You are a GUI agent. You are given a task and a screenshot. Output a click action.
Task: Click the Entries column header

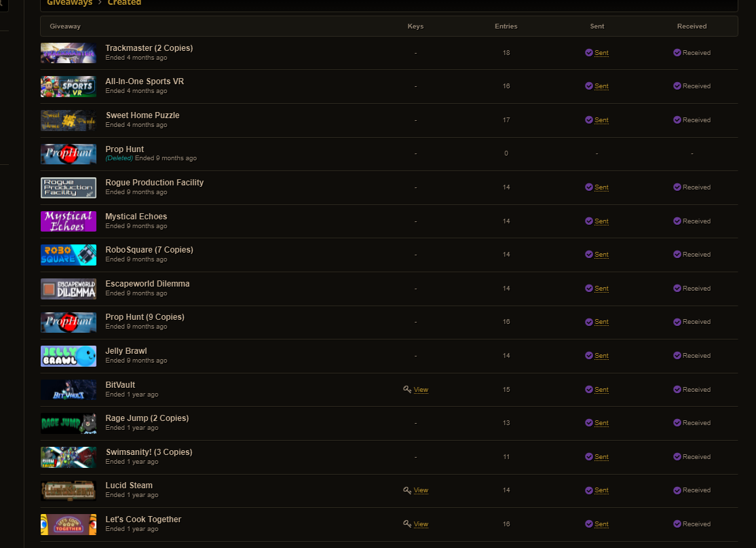pos(506,26)
